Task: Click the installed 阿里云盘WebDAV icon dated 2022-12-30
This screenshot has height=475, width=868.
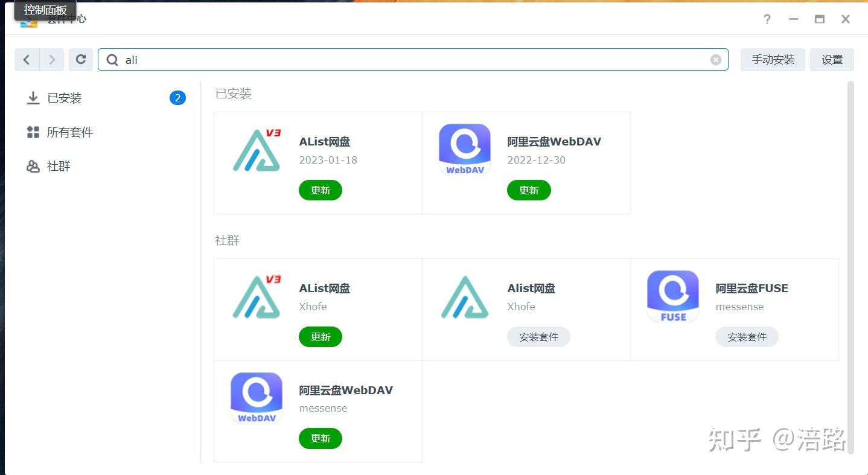Action: point(465,150)
